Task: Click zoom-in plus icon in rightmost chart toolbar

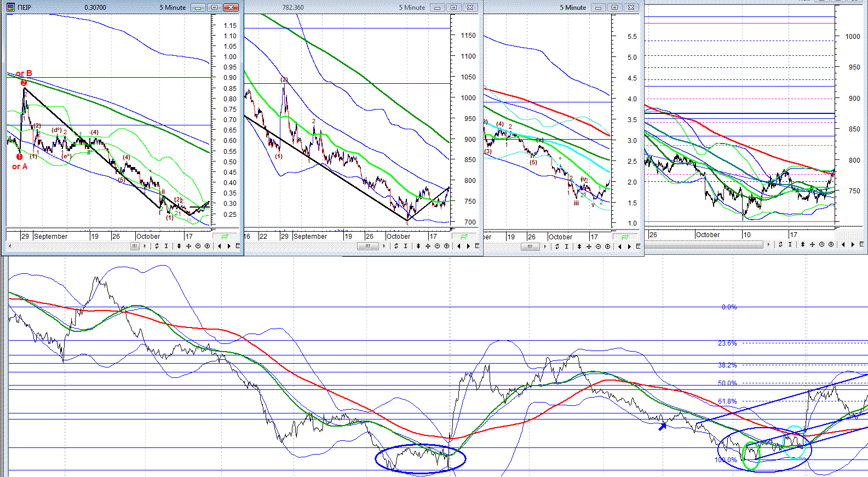Action: [x=831, y=244]
